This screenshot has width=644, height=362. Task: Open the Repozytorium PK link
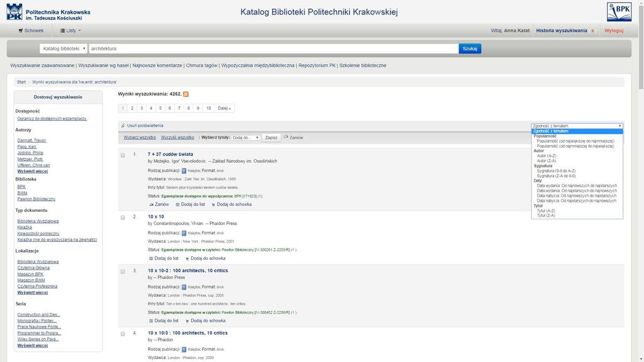[x=317, y=65]
